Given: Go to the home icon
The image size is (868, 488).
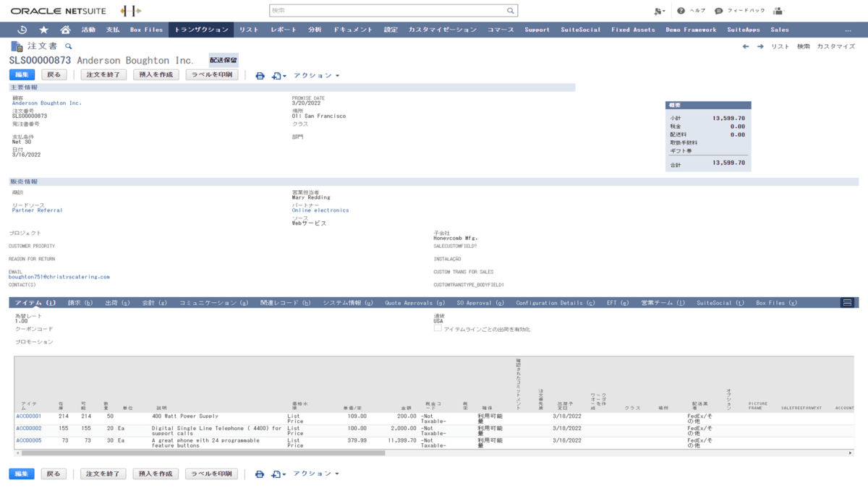Looking at the screenshot, I should [x=65, y=30].
